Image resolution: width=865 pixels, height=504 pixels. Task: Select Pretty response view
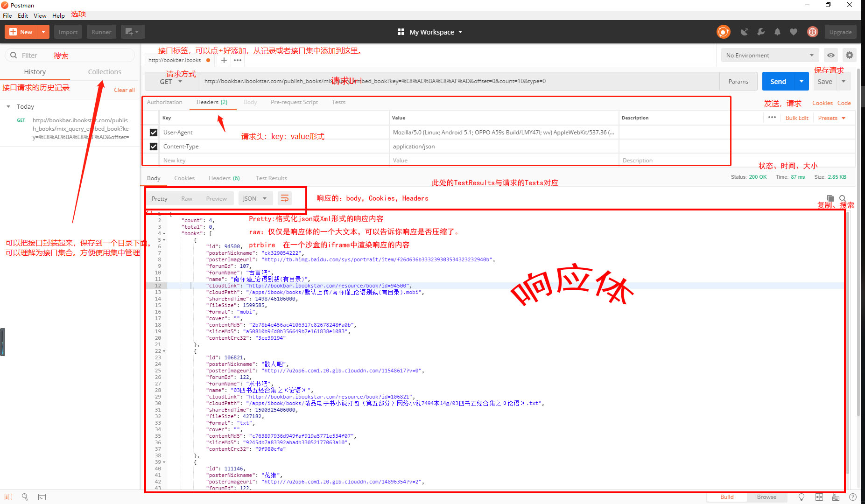click(x=159, y=198)
